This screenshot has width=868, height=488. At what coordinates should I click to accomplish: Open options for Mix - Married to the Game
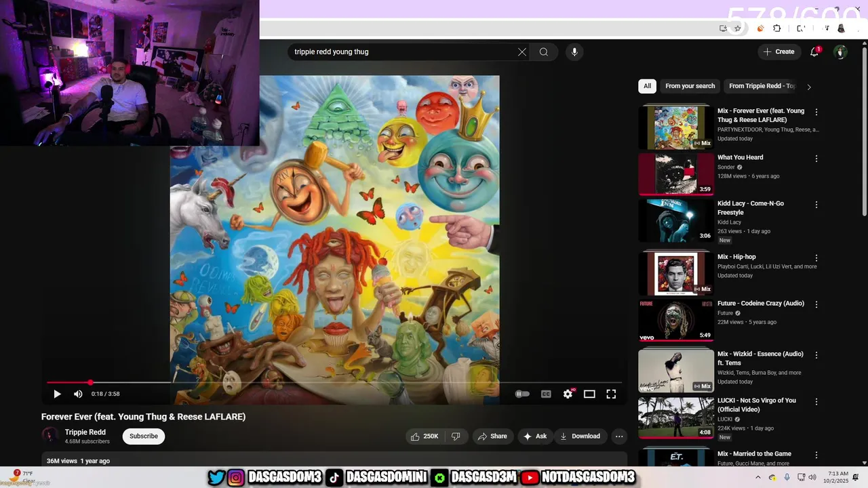coord(816,455)
